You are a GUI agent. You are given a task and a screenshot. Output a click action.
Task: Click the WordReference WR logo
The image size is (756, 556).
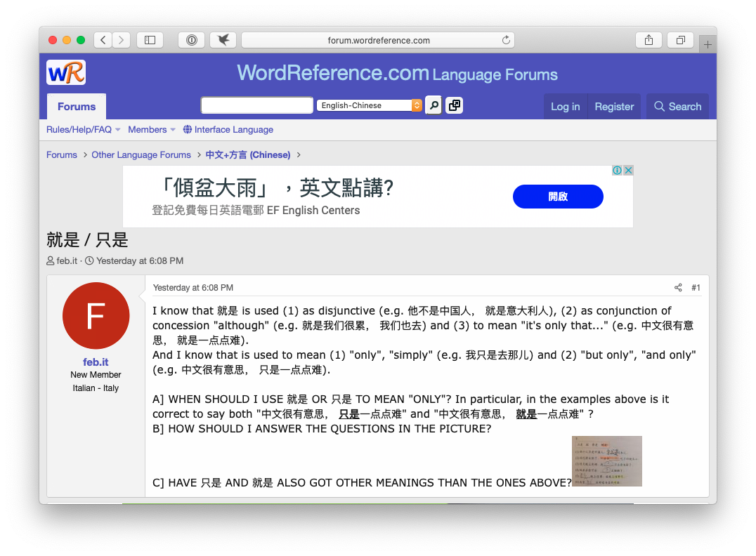click(x=66, y=73)
